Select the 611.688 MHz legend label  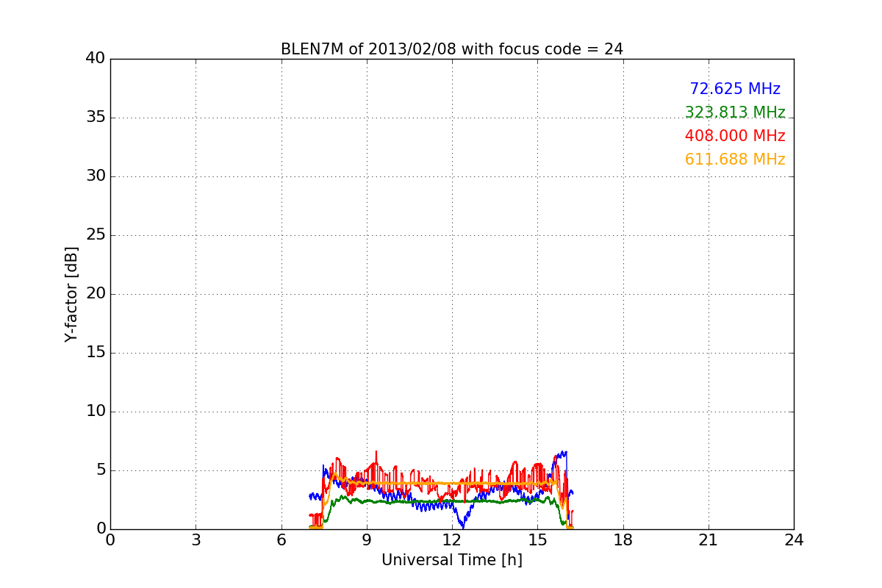click(x=735, y=159)
